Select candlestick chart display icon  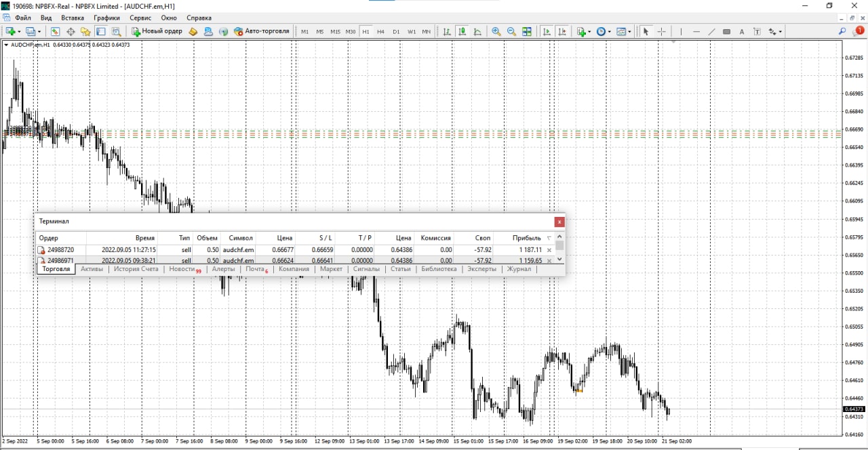click(x=462, y=31)
